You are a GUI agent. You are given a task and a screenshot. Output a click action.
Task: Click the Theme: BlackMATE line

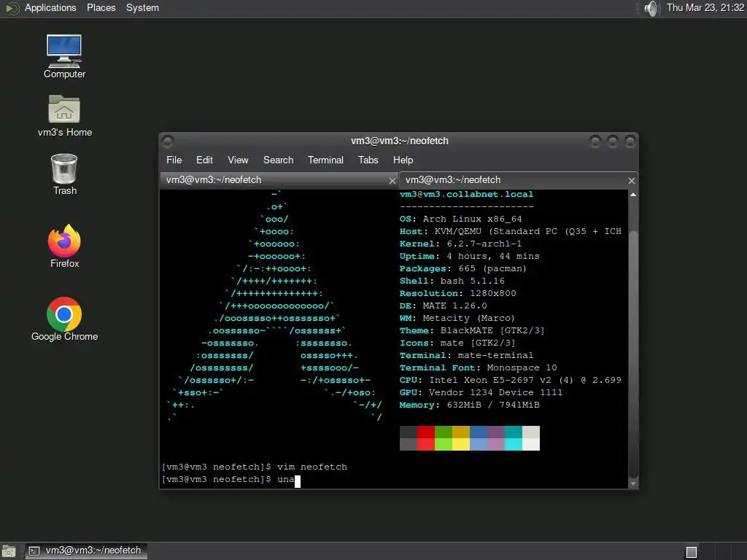472,330
